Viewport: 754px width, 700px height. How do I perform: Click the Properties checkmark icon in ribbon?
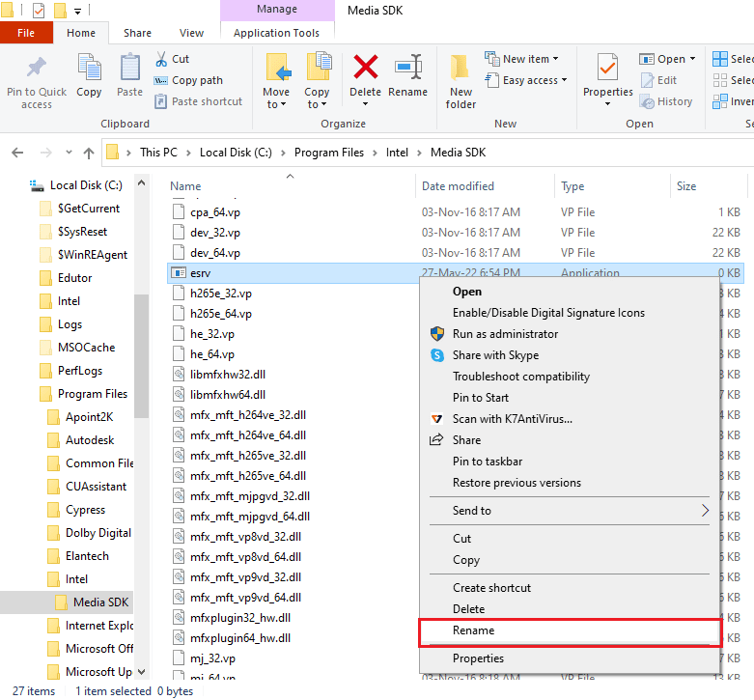tap(607, 68)
